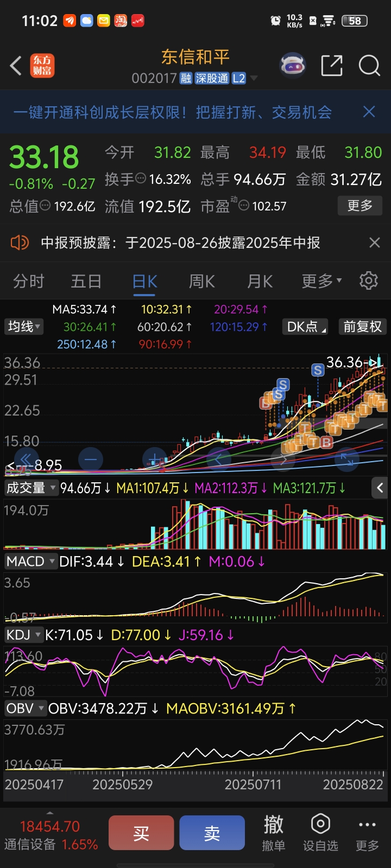
Task: Tap the 深股通 tag
Action: click(x=212, y=79)
